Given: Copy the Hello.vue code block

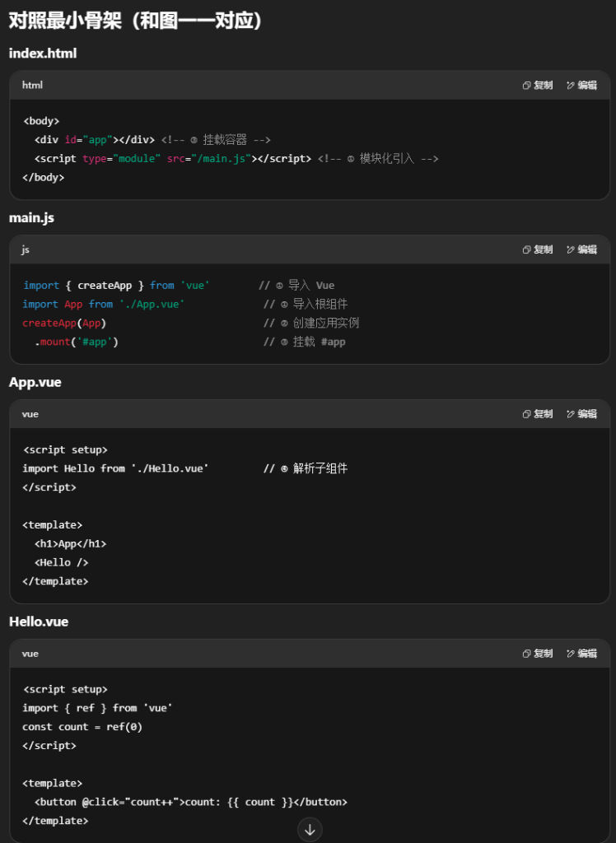Looking at the screenshot, I should [538, 654].
